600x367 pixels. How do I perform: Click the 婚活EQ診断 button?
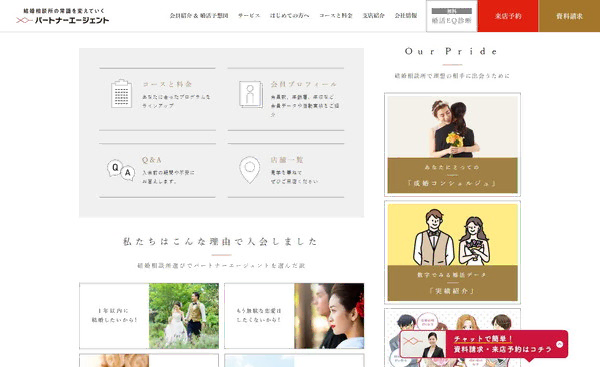[452, 16]
